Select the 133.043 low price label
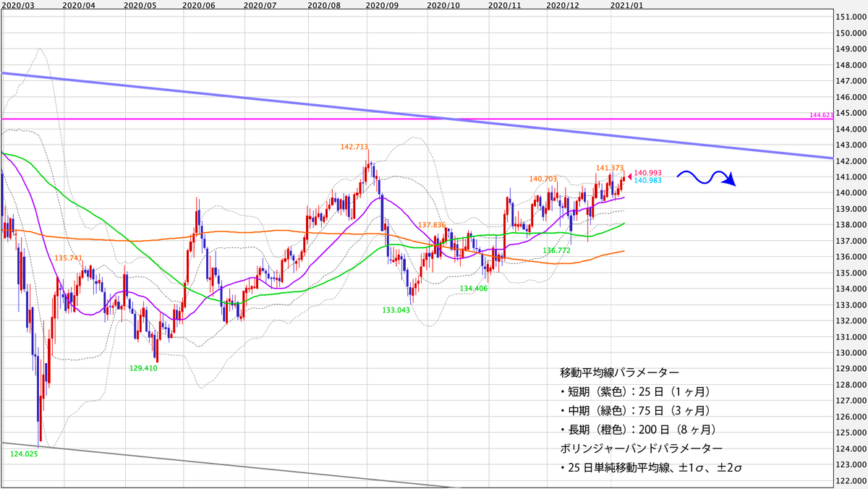The image size is (868, 489). (x=396, y=309)
